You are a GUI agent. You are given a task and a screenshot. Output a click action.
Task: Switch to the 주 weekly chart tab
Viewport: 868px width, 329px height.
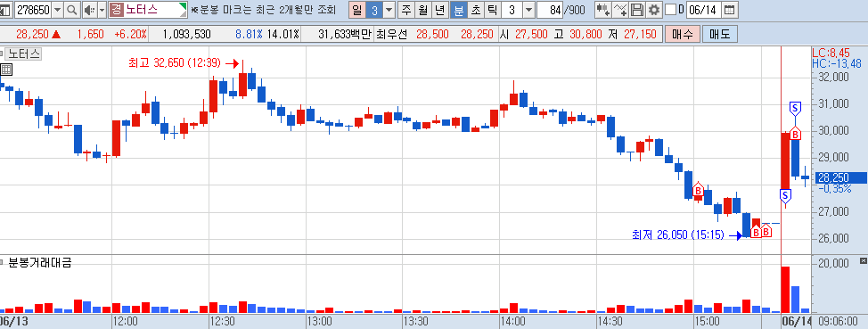[406, 10]
